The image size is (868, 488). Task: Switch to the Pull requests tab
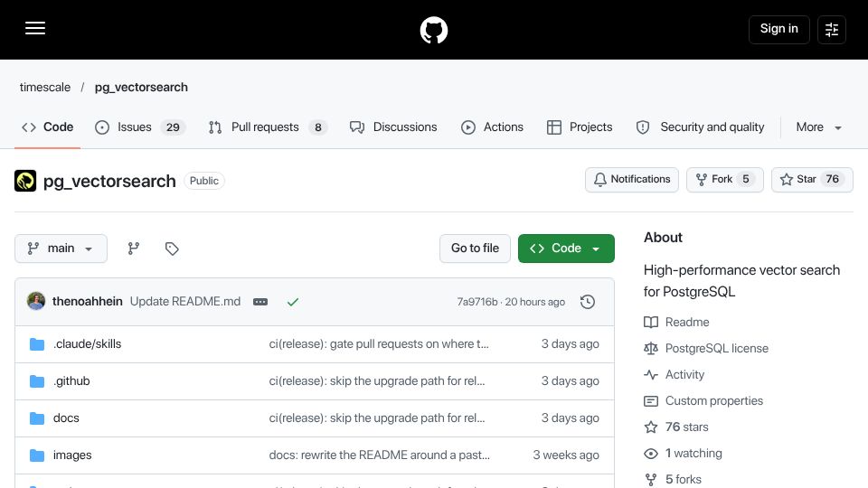click(268, 127)
